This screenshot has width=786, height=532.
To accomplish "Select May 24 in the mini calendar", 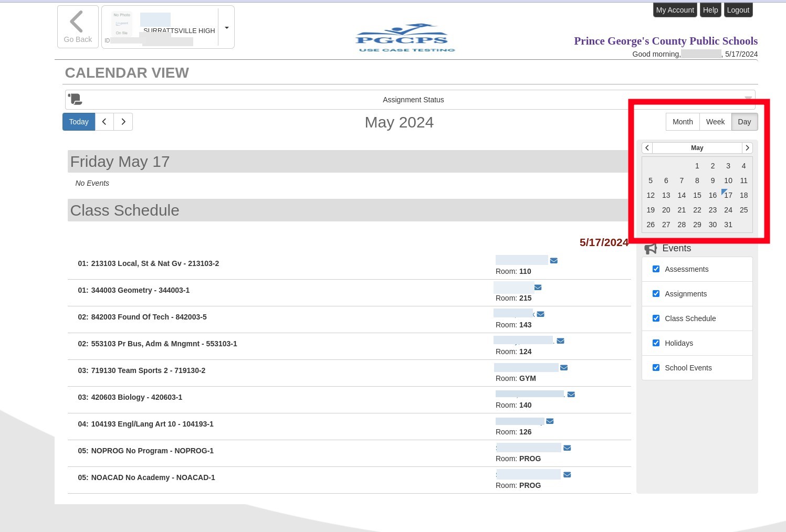I will coord(728,210).
